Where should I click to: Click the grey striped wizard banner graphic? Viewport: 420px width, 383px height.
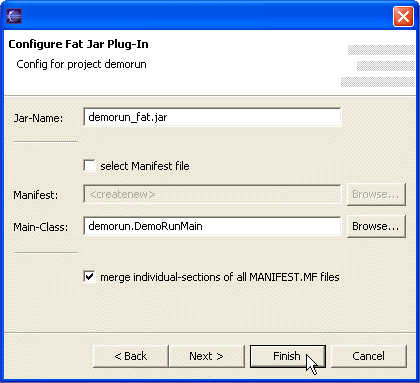(378, 66)
